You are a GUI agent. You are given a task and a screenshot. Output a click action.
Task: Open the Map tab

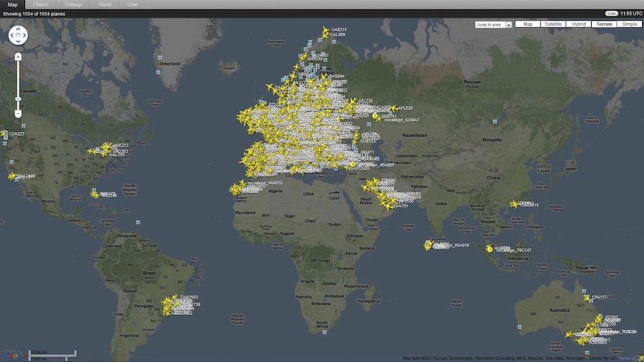(x=13, y=4)
